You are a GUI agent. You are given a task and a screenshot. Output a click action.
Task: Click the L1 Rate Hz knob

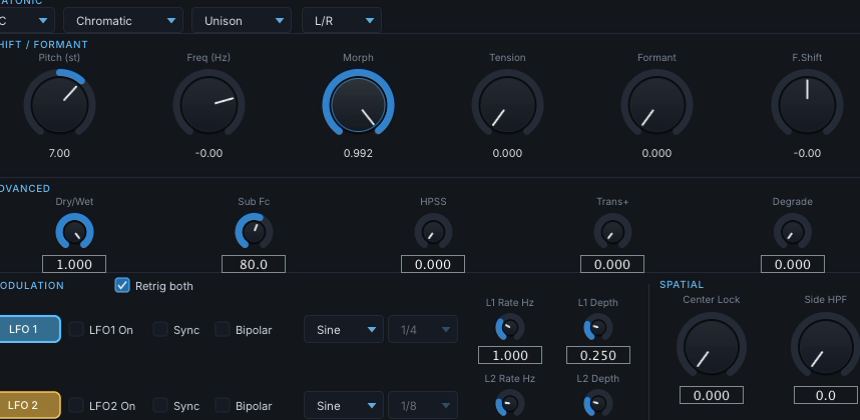(x=510, y=328)
